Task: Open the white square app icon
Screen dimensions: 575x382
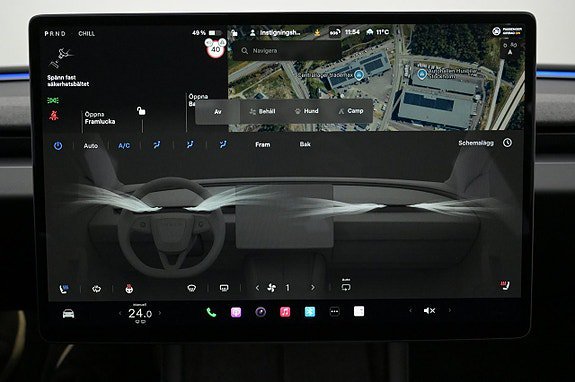Action: 359,311
